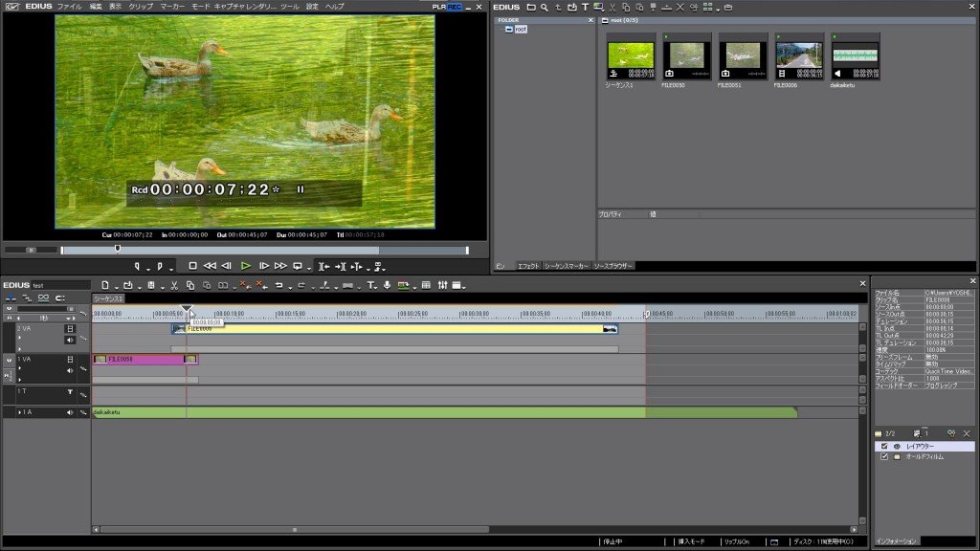Switch to the エフェクト tab
980x551 pixels.
tap(528, 266)
